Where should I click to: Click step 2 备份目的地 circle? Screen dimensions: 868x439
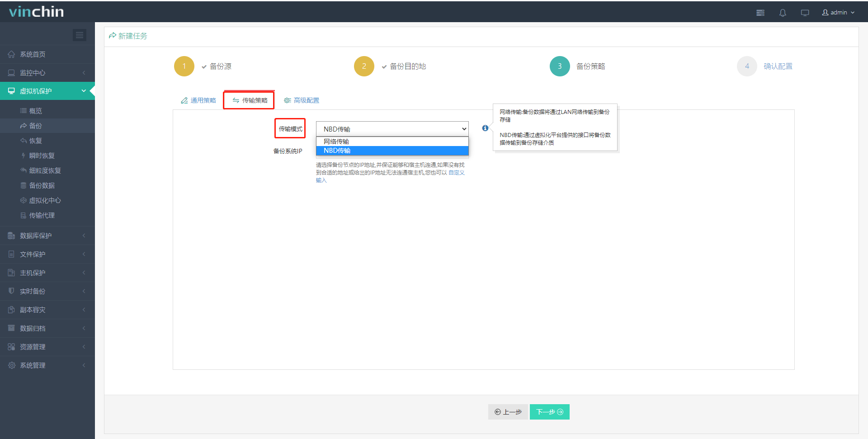point(364,66)
